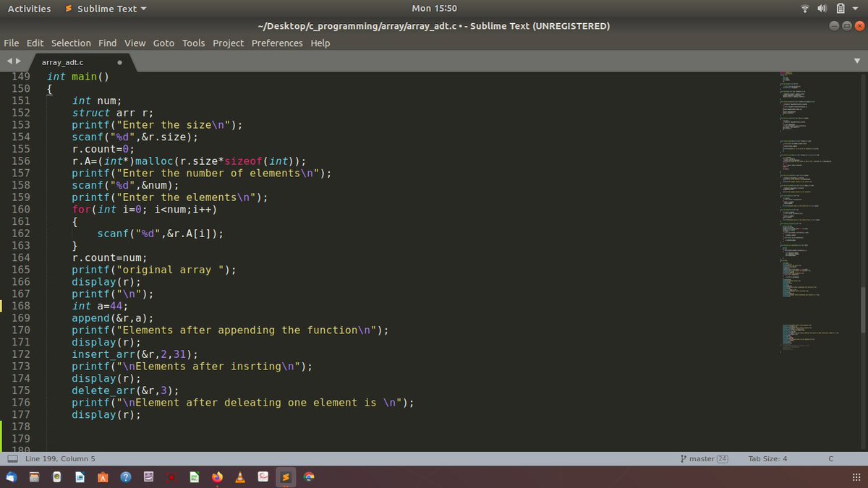The image size is (868, 488).
Task: Open the Project menu
Action: coord(228,43)
